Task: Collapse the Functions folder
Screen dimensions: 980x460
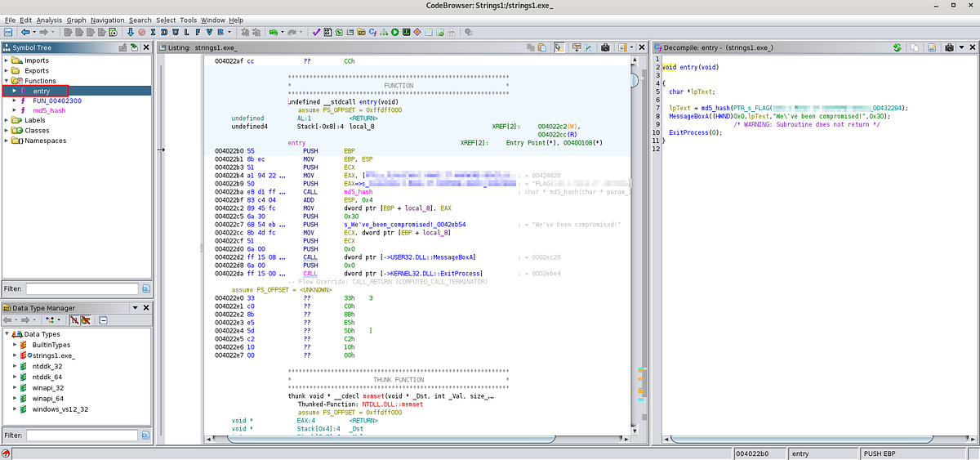Action: 7,81
